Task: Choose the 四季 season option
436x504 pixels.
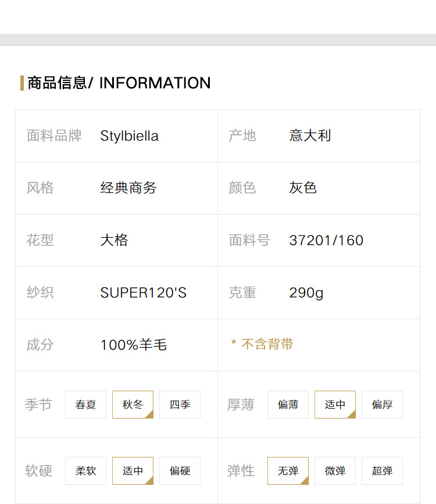Action: [180, 405]
